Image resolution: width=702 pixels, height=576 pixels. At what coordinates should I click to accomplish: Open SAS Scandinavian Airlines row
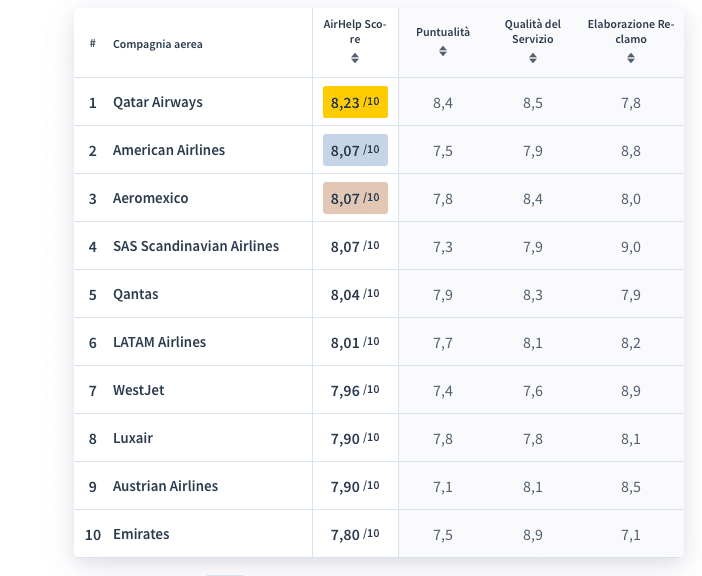click(x=195, y=246)
